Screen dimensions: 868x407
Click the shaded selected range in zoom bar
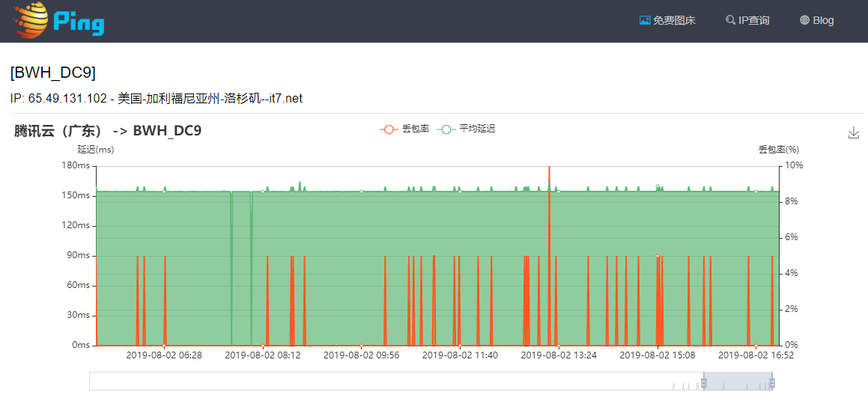738,382
